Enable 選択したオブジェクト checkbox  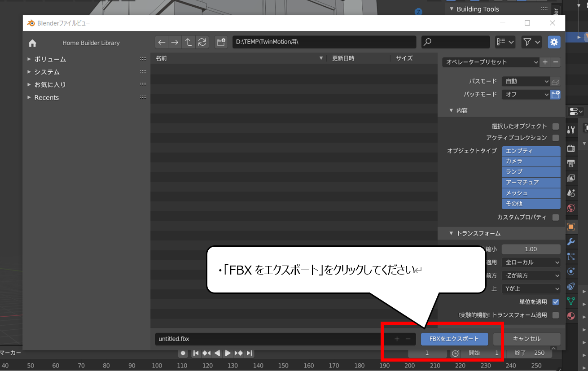point(556,127)
